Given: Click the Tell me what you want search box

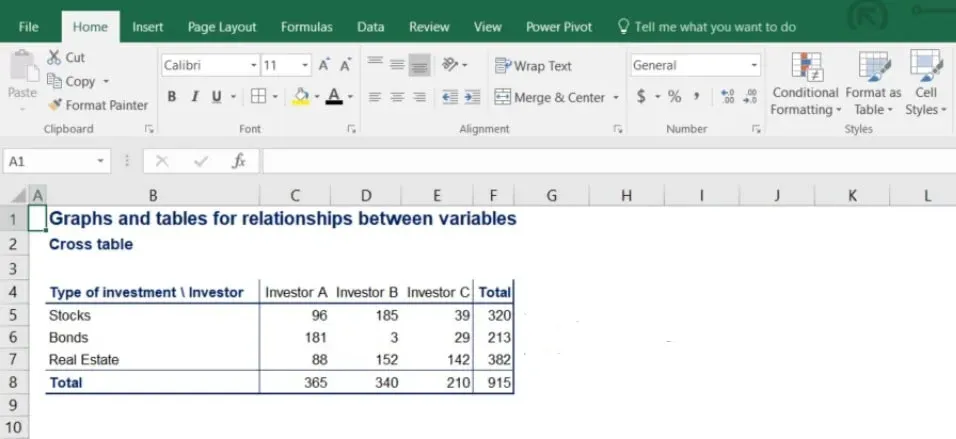Looking at the screenshot, I should (x=714, y=27).
